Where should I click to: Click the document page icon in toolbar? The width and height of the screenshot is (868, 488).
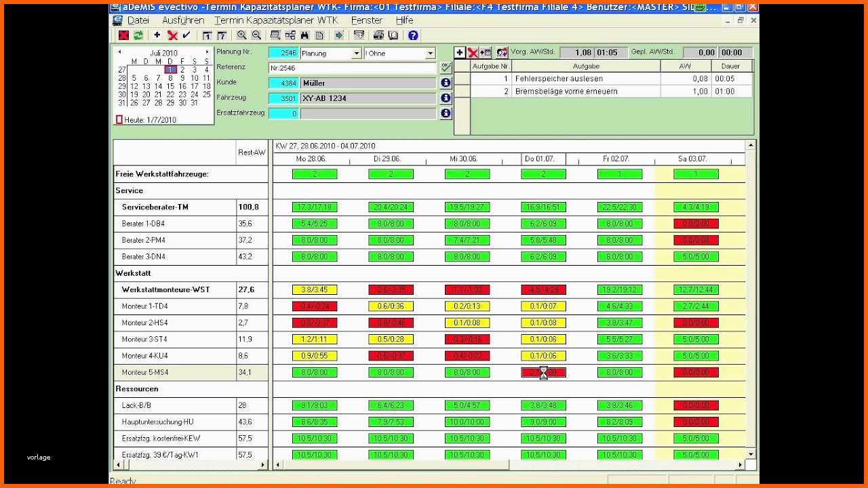click(x=319, y=35)
